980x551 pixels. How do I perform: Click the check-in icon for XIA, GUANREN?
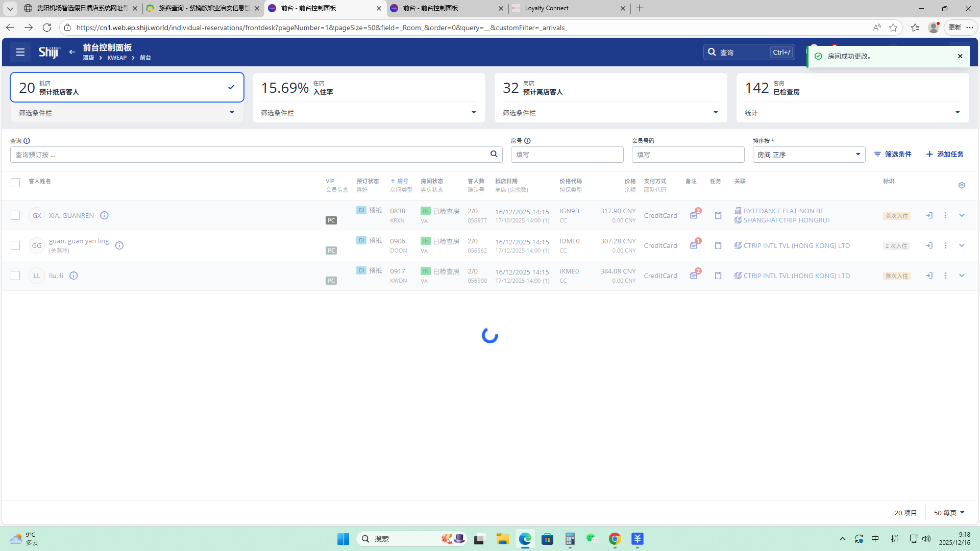pos(929,216)
